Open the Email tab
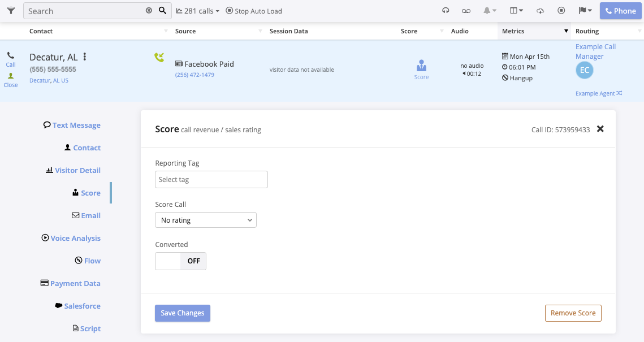Viewport: 644px width, 342px height. click(87, 215)
